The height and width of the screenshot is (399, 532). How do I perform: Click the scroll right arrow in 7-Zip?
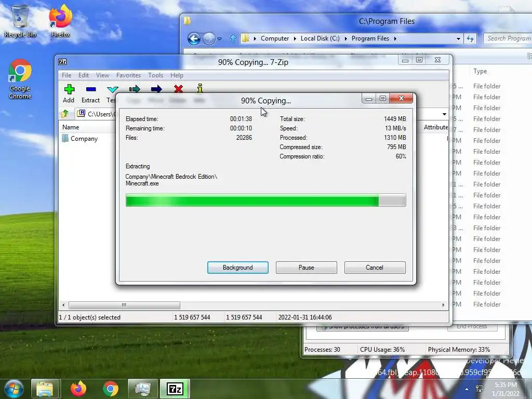443,305
